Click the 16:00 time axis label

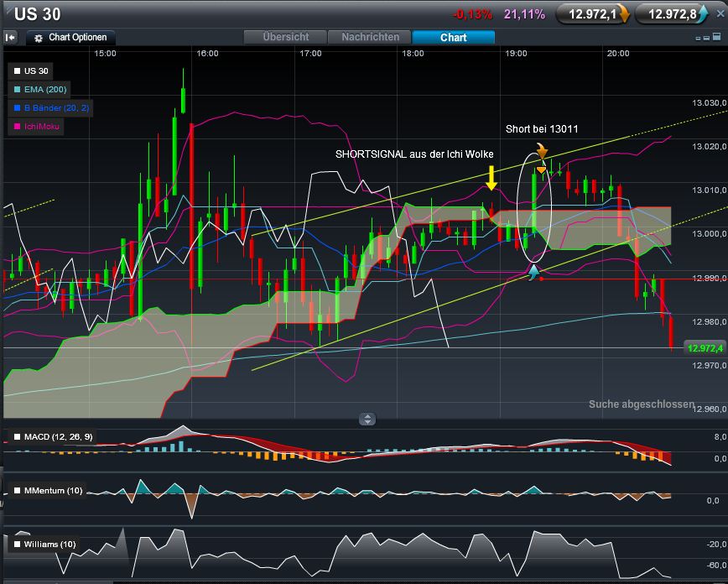click(x=207, y=54)
